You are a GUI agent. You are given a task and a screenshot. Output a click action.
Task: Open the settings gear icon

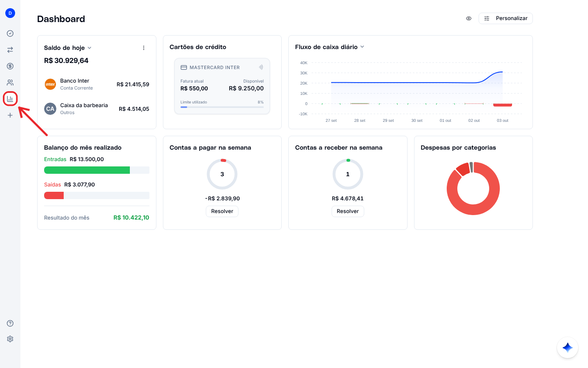tap(10, 339)
